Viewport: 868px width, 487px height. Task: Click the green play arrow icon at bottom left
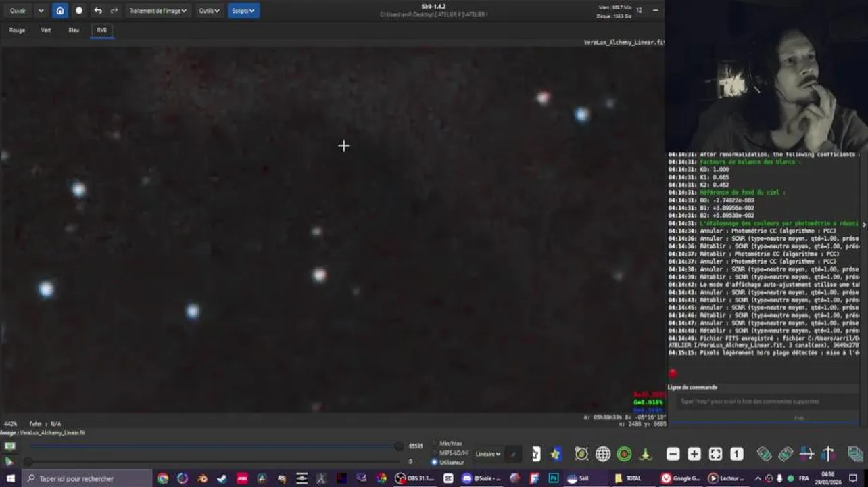coord(9,461)
